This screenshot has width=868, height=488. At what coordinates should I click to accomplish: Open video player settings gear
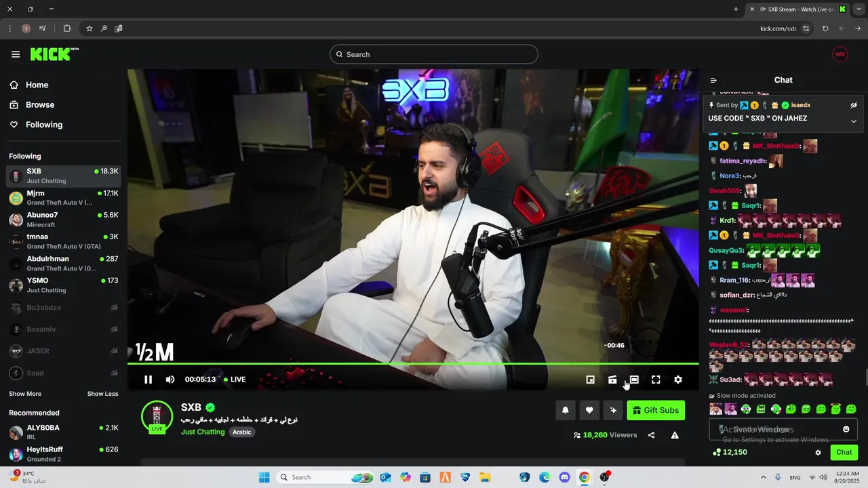(x=678, y=380)
